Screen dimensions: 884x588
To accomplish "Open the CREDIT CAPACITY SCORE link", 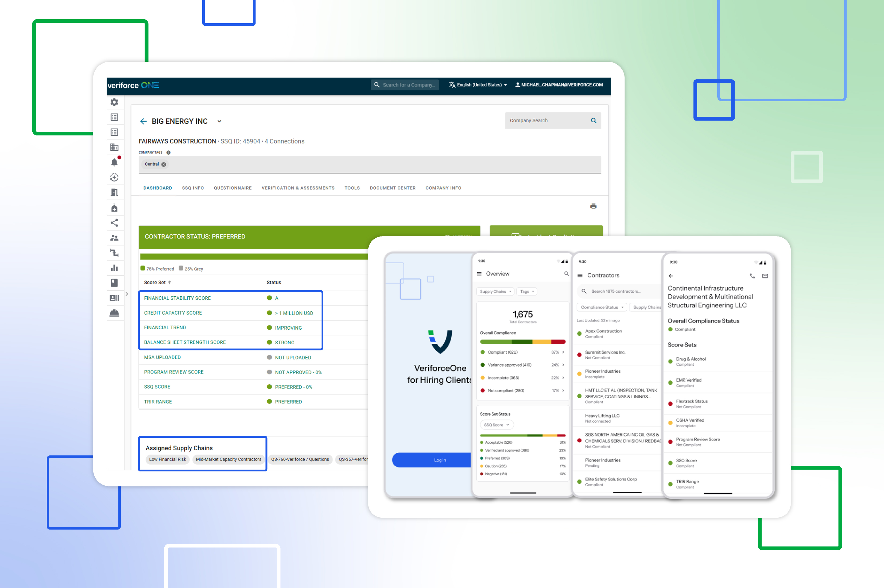I will (173, 313).
